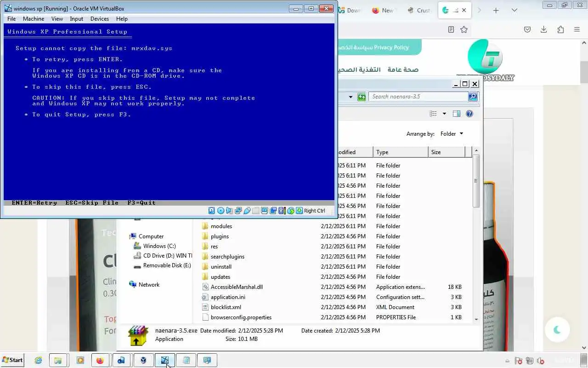
Task: Click the Search naenara-3.5 field
Action: coord(419,97)
